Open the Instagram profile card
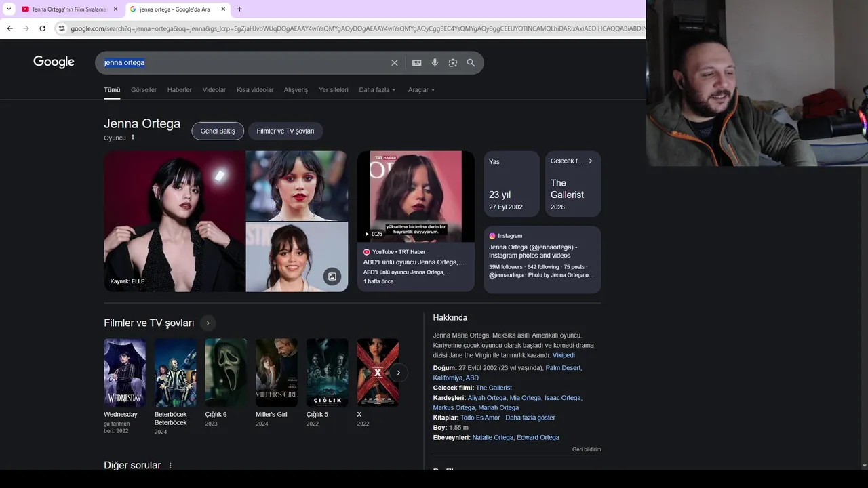This screenshot has height=488, width=868. tap(542, 260)
